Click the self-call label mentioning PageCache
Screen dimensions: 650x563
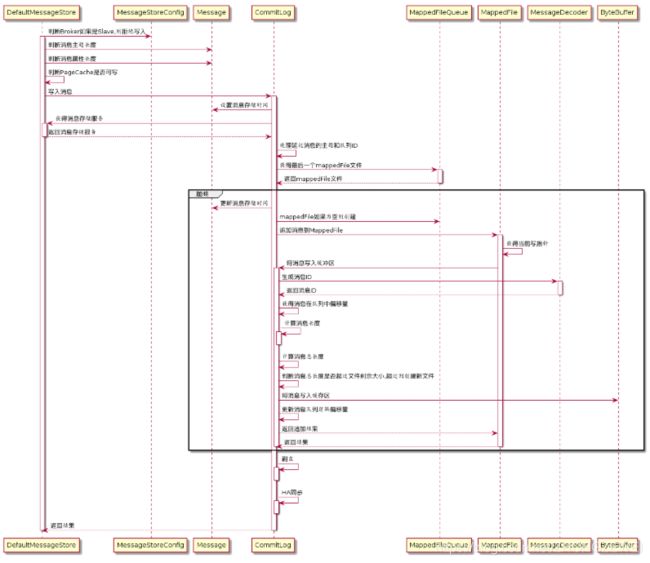pyautogui.click(x=83, y=72)
